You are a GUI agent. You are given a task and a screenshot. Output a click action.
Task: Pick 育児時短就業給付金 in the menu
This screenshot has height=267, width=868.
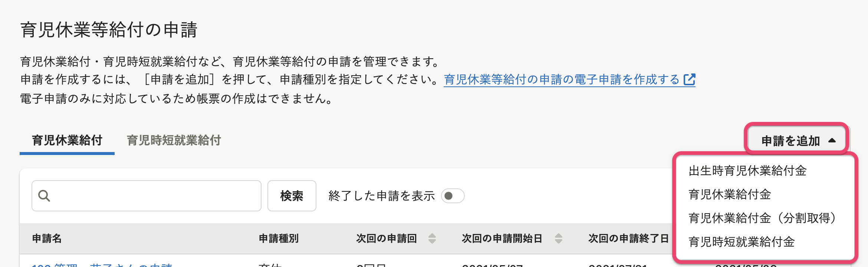point(742,242)
